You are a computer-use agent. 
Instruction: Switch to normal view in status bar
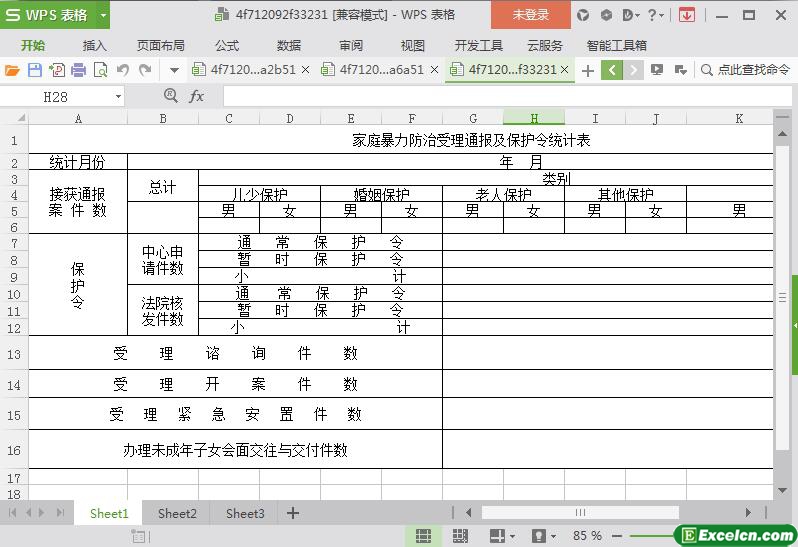tap(423, 536)
